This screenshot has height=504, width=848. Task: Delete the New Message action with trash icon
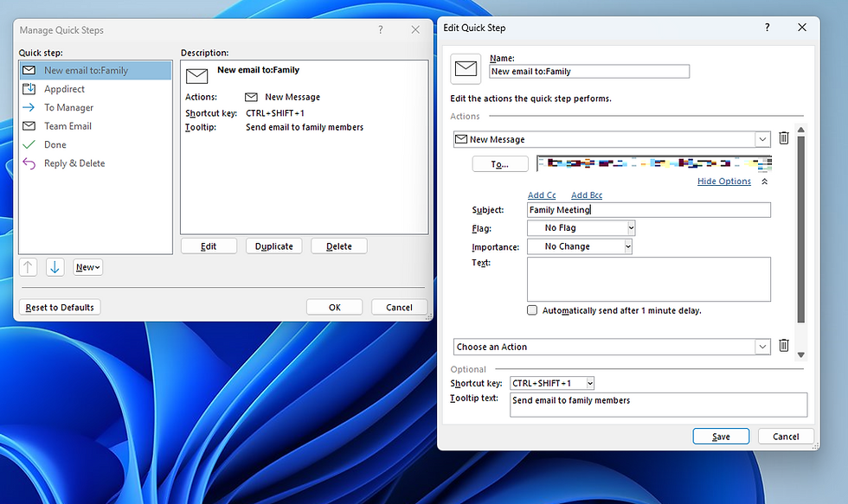784,138
